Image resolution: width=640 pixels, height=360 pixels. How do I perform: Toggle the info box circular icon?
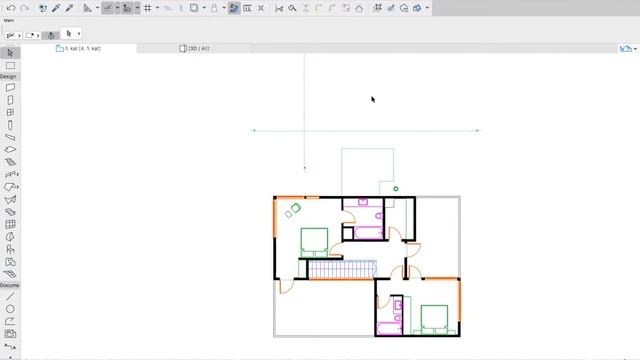pyautogui.click(x=51, y=36)
